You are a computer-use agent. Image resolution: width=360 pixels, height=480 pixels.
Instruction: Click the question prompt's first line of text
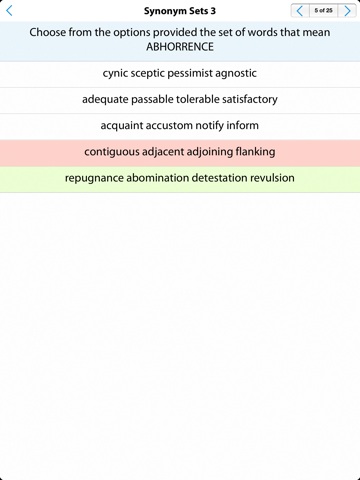[180, 32]
